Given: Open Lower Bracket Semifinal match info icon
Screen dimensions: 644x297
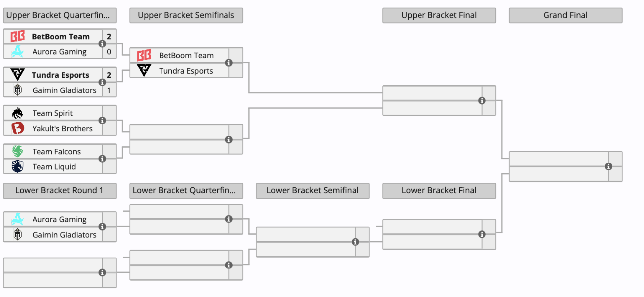Looking at the screenshot, I should point(355,242).
